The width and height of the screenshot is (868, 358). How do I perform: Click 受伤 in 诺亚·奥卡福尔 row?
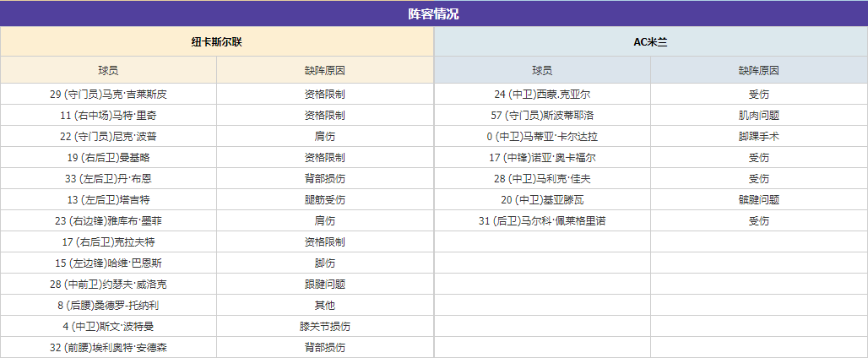click(x=759, y=158)
